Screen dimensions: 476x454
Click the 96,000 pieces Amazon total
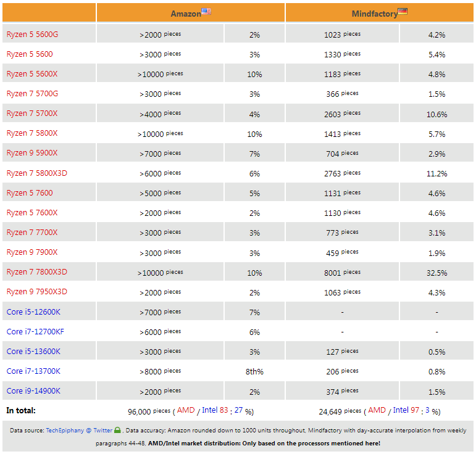click(149, 411)
